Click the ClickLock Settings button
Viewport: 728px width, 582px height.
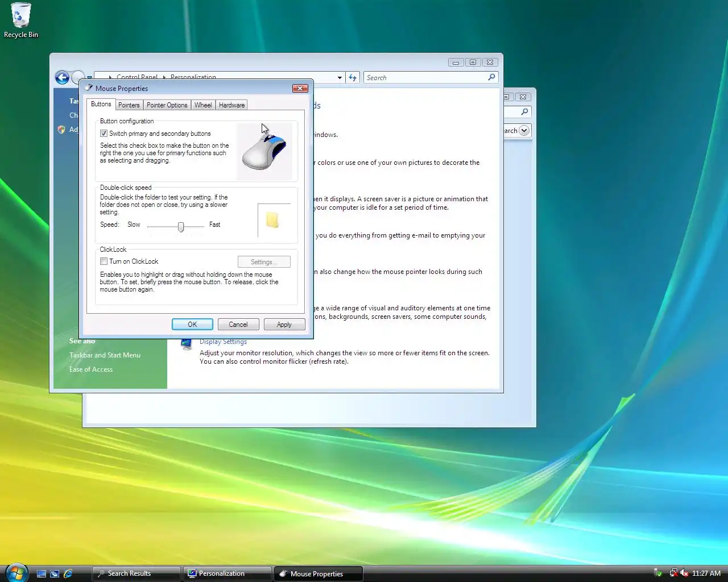264,262
